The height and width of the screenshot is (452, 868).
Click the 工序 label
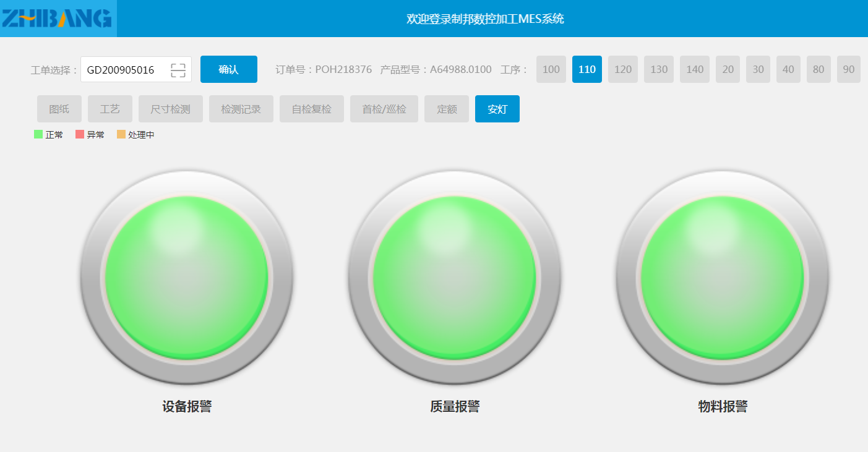515,69
